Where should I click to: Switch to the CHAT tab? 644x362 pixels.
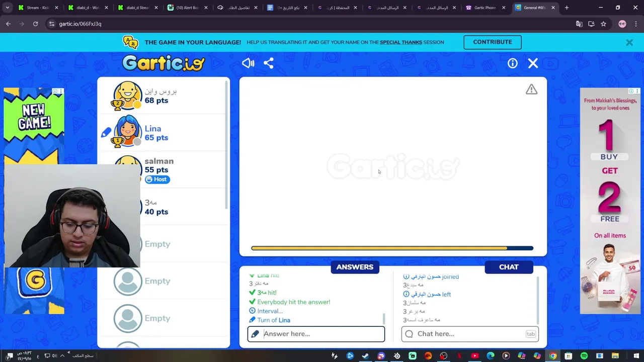coord(509,267)
